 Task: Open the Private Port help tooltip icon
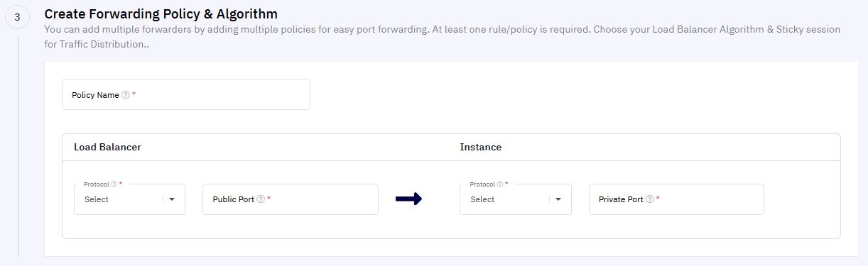click(x=650, y=199)
